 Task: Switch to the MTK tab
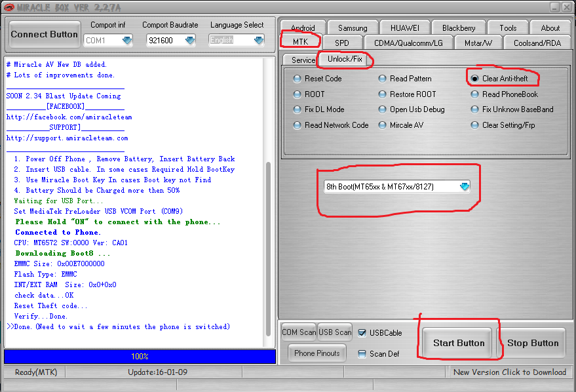[301, 41]
